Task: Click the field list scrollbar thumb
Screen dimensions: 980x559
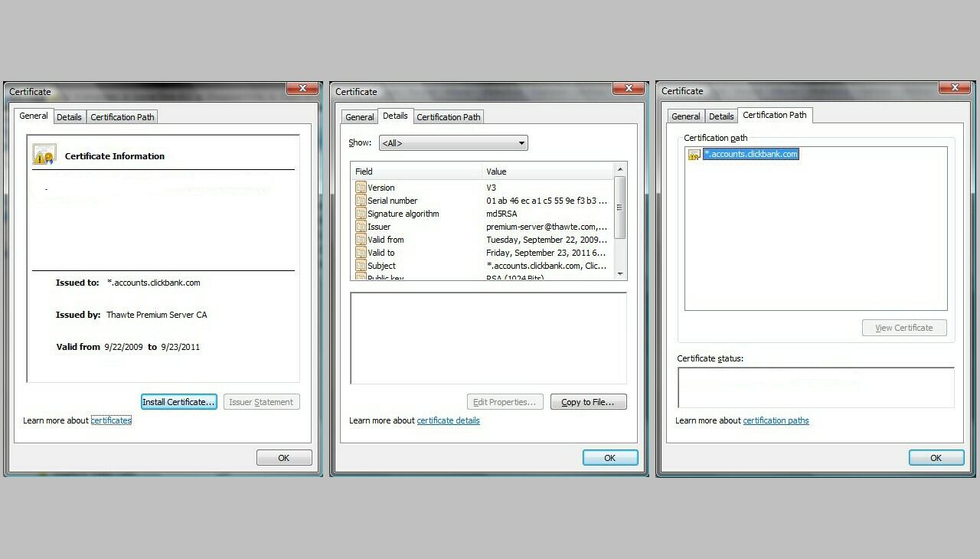Action: (x=620, y=207)
